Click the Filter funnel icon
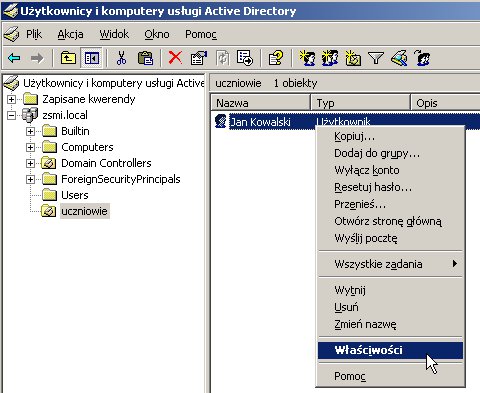480x393 pixels. (x=376, y=58)
